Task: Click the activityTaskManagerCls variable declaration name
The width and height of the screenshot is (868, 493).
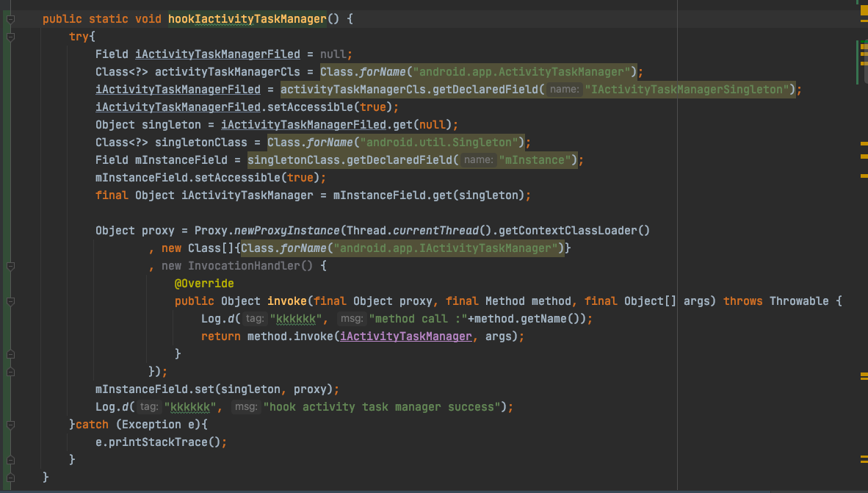Action: [x=228, y=72]
